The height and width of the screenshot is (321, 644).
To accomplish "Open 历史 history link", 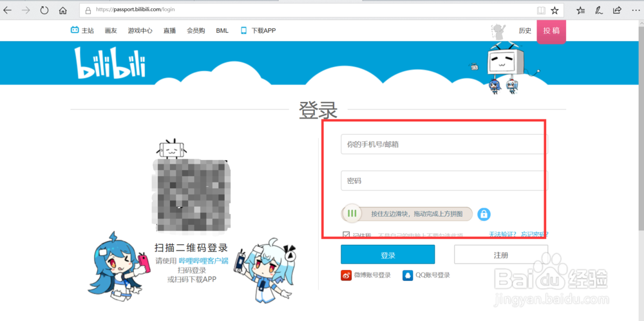I will coord(525,30).
